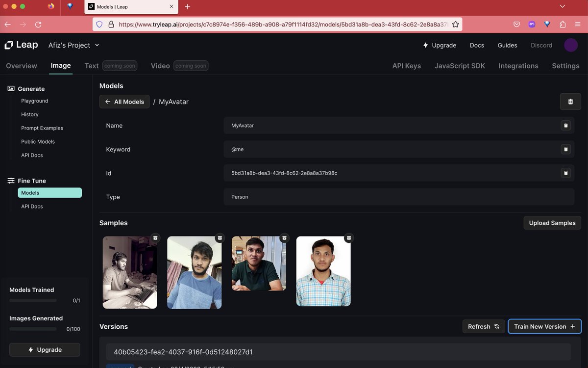The image size is (588, 368).
Task: Click the Generate section icon in sidebar
Action: pos(10,88)
